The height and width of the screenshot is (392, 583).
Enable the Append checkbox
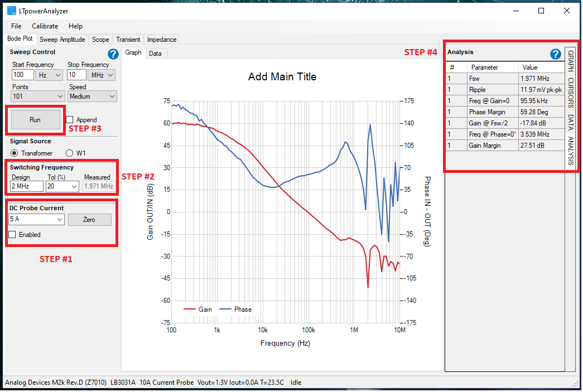click(70, 120)
